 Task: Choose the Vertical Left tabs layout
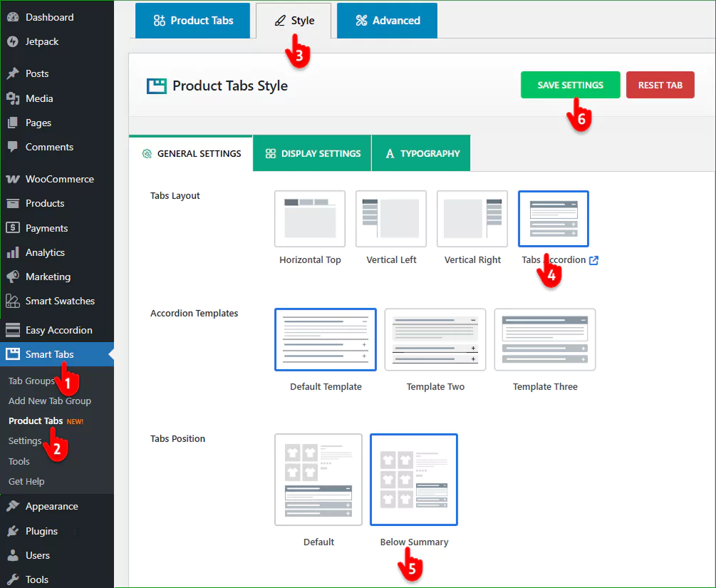tap(391, 218)
